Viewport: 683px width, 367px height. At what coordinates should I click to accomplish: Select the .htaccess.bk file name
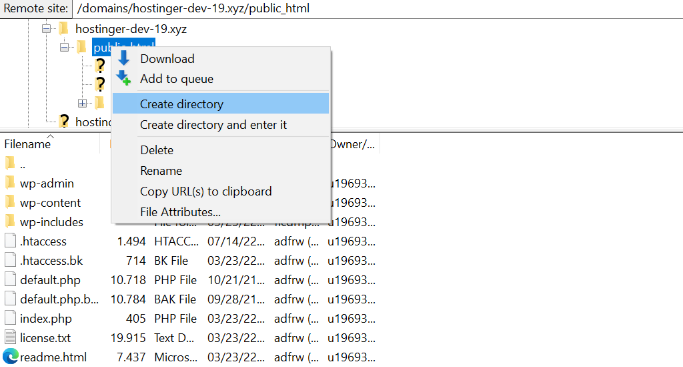click(x=51, y=260)
